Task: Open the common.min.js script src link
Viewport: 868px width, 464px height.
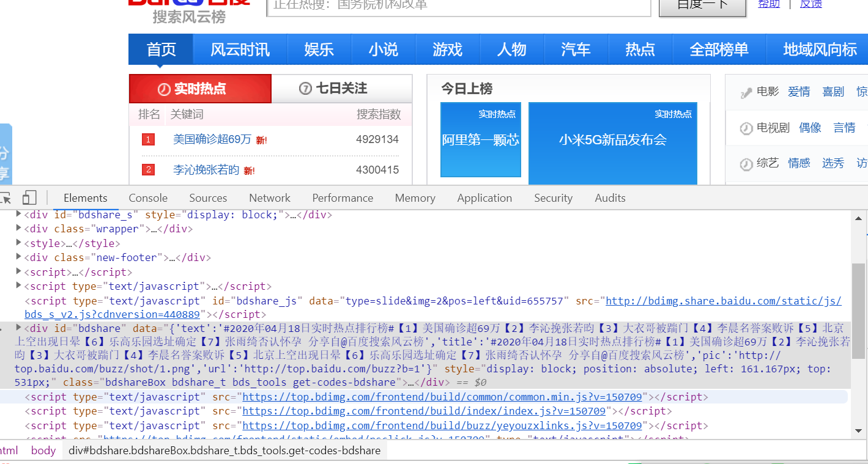Action: [x=442, y=397]
